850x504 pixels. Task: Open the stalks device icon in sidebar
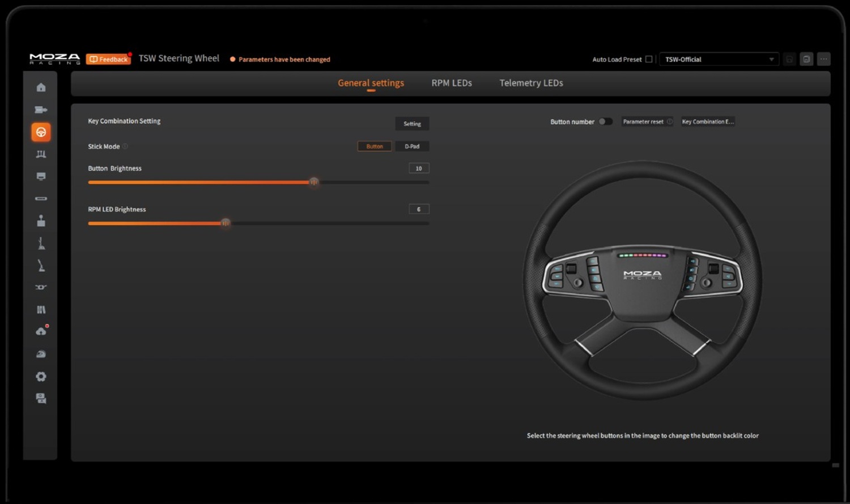tap(41, 287)
